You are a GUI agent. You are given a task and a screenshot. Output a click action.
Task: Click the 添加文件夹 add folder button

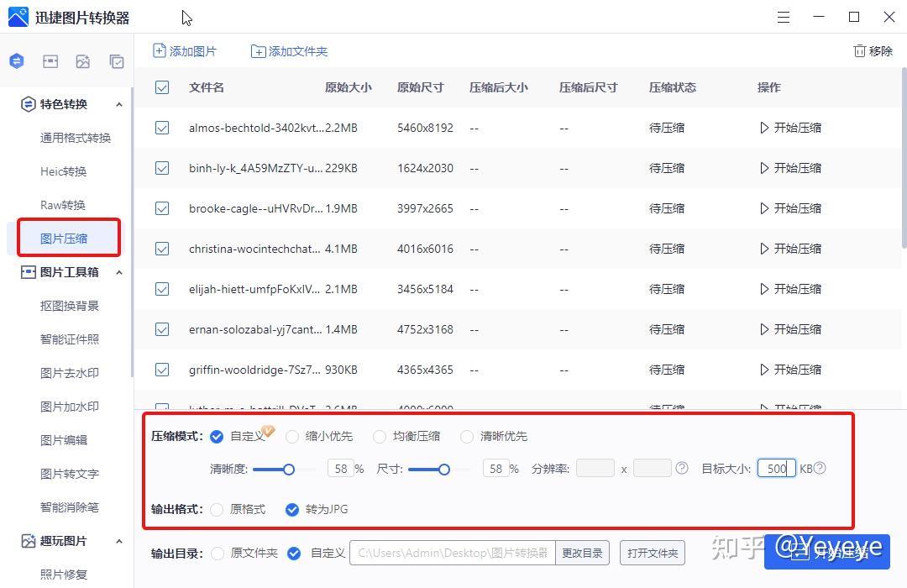289,51
